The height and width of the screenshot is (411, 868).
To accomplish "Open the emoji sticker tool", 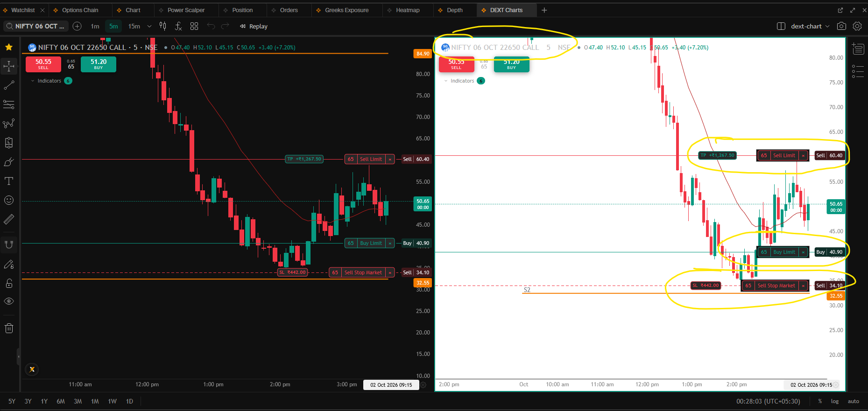I will [x=9, y=200].
